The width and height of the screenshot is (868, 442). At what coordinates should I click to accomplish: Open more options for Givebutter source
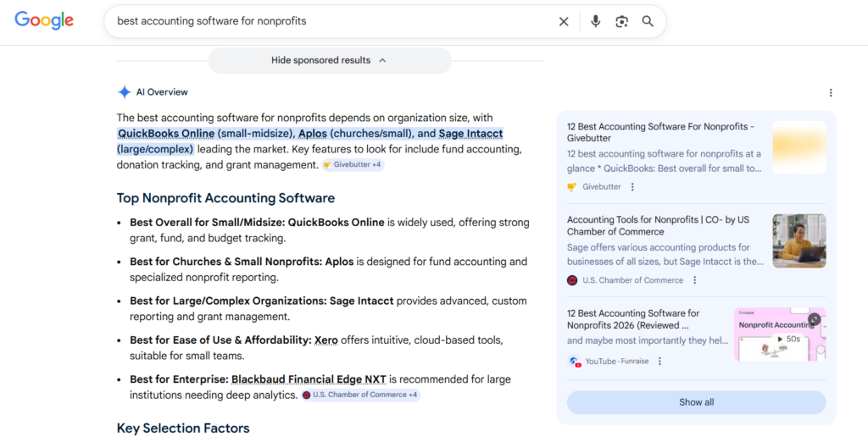632,187
